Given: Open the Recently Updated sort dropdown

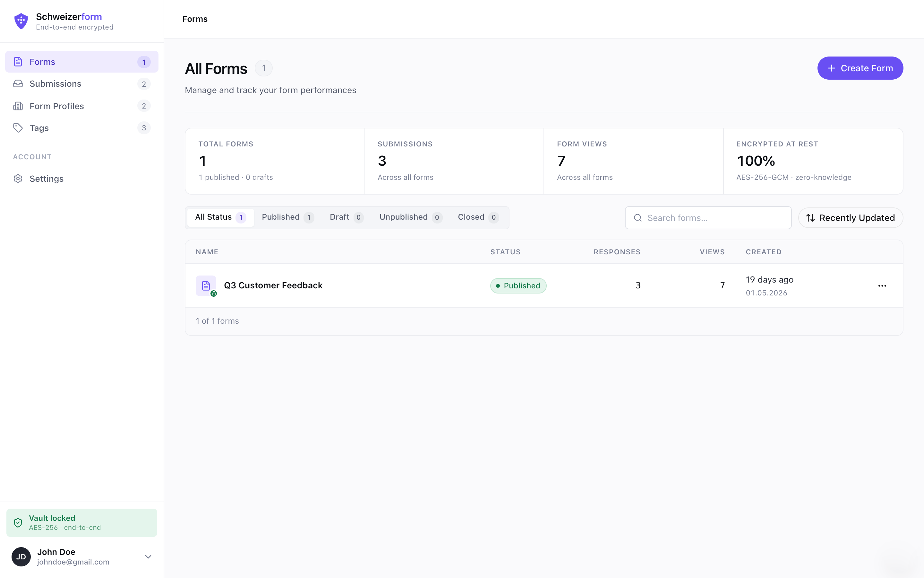Looking at the screenshot, I should pyautogui.click(x=850, y=218).
